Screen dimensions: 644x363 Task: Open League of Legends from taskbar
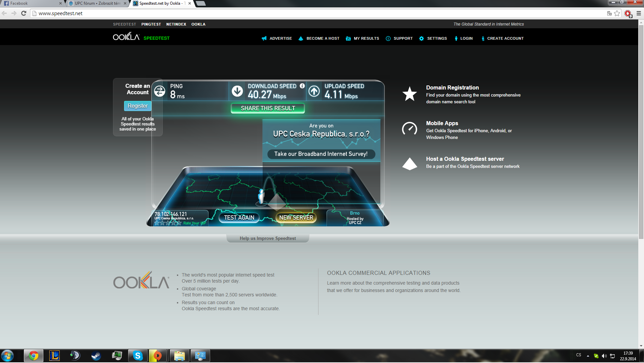(x=54, y=356)
